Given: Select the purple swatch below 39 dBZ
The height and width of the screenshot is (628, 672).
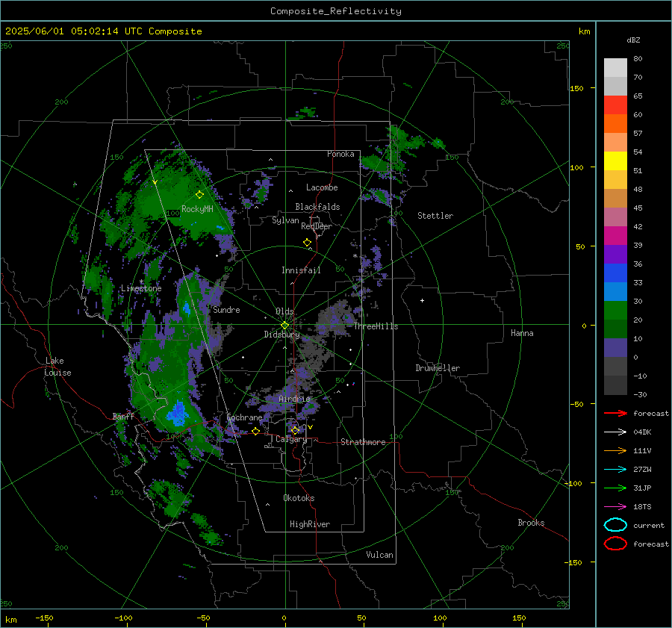Looking at the screenshot, I should click(615, 254).
